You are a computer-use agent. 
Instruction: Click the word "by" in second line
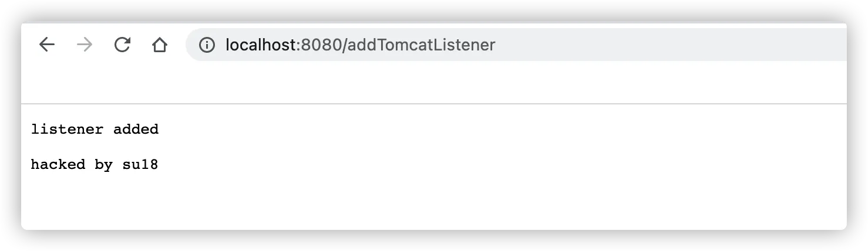(103, 165)
